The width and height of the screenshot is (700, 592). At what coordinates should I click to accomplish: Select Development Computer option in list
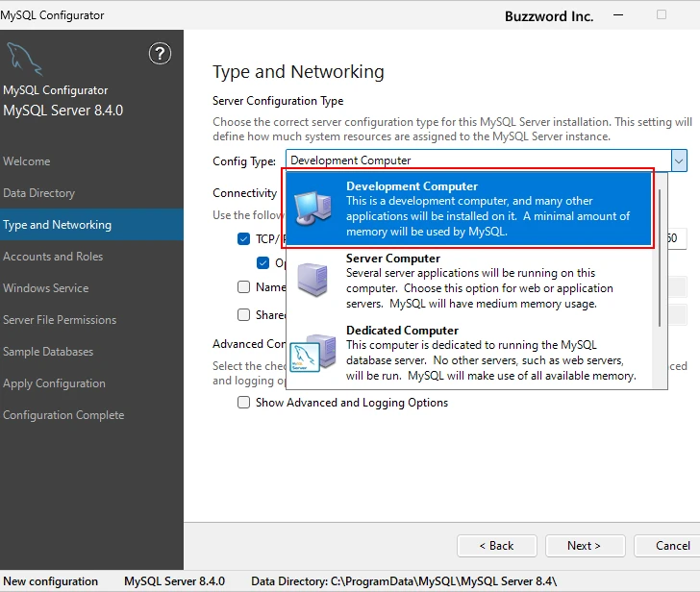[468, 209]
